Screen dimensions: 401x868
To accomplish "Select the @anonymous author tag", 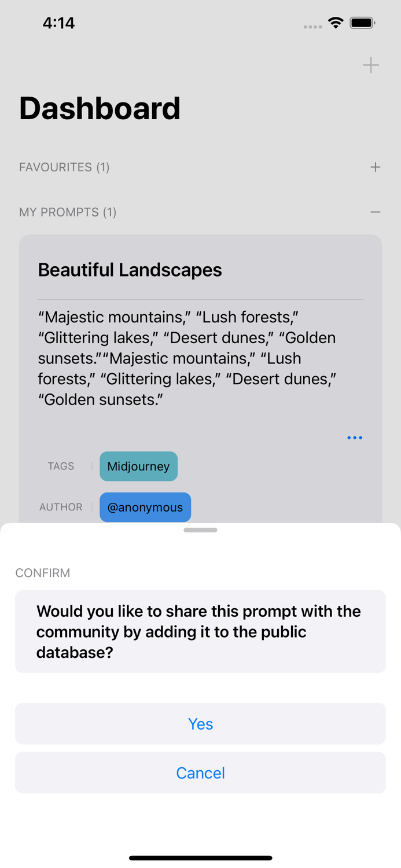I will tap(145, 507).
